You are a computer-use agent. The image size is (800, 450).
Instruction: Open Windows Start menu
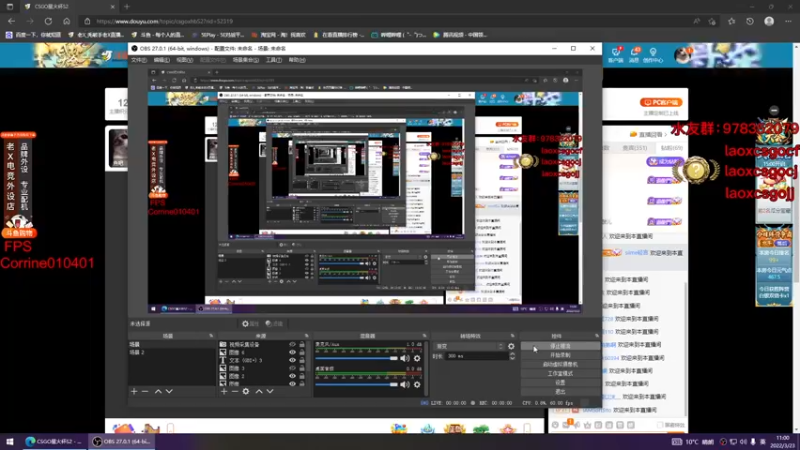tap(9, 441)
